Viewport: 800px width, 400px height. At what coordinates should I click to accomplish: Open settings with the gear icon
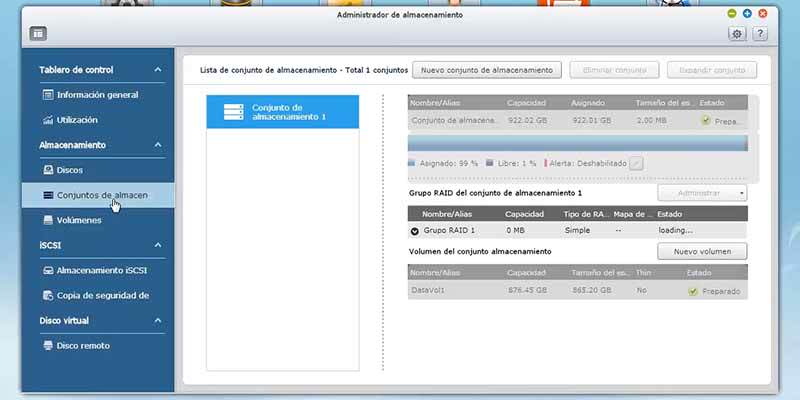point(737,34)
